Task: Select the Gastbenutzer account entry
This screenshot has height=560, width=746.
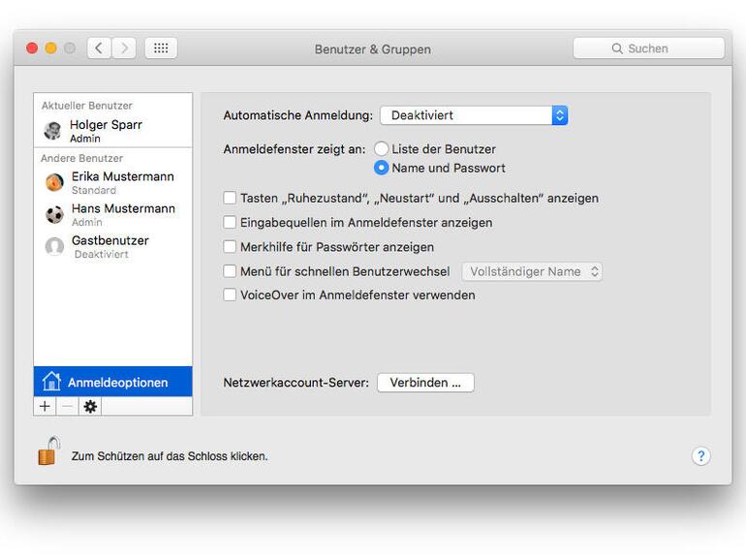Action: coord(112,246)
